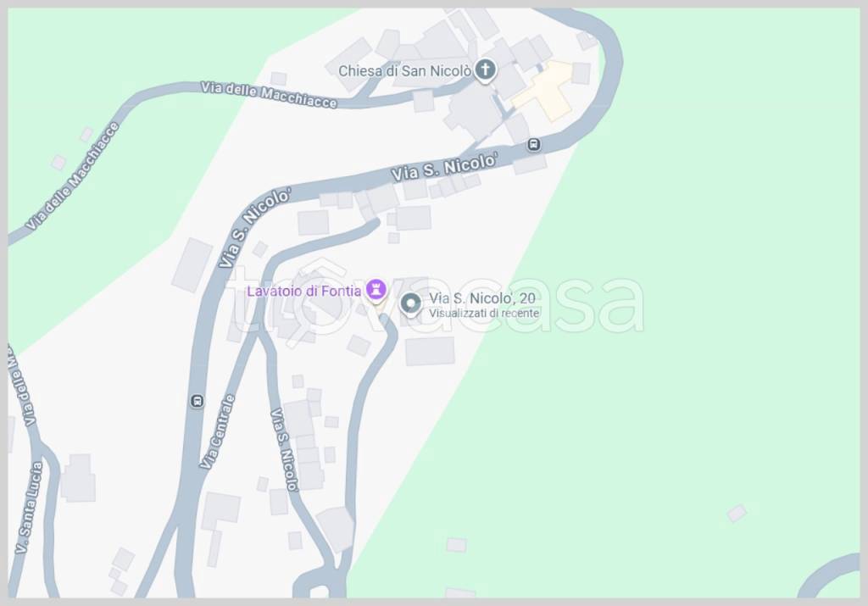Select the purple Lavatoio di Fontia landmark icon
The height and width of the screenshot is (606, 868).
(376, 290)
